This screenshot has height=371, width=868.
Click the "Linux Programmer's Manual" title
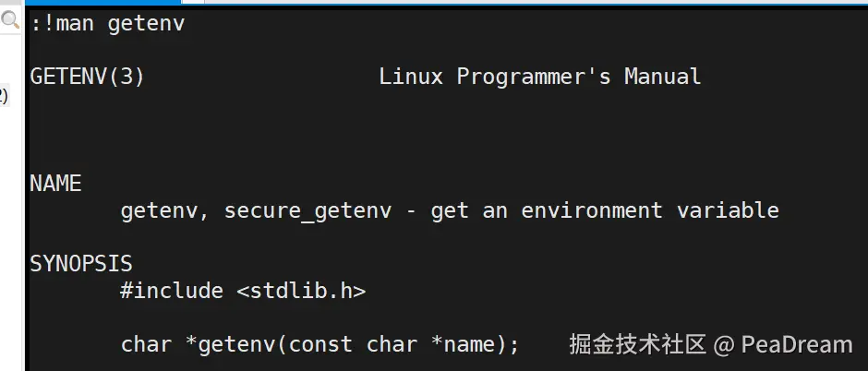click(540, 77)
